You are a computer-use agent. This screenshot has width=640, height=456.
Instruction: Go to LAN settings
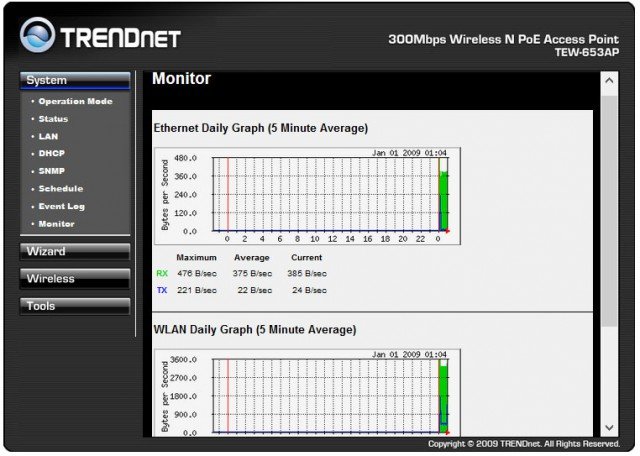tap(48, 136)
